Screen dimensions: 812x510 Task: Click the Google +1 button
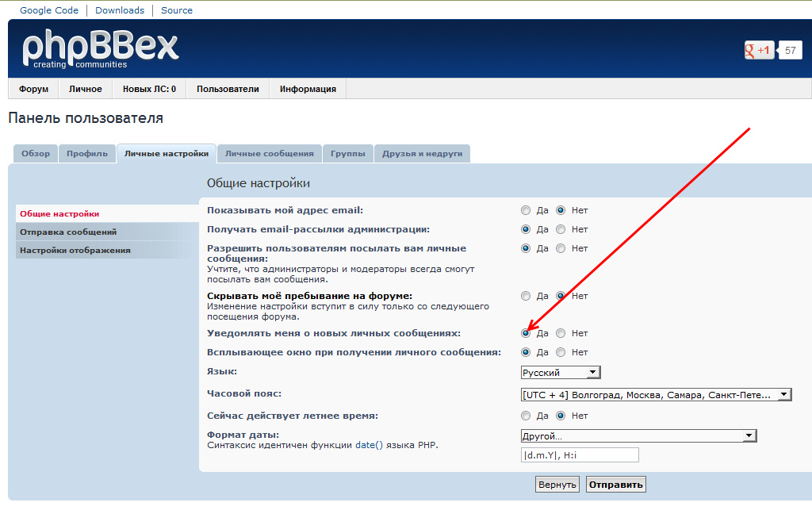click(758, 51)
